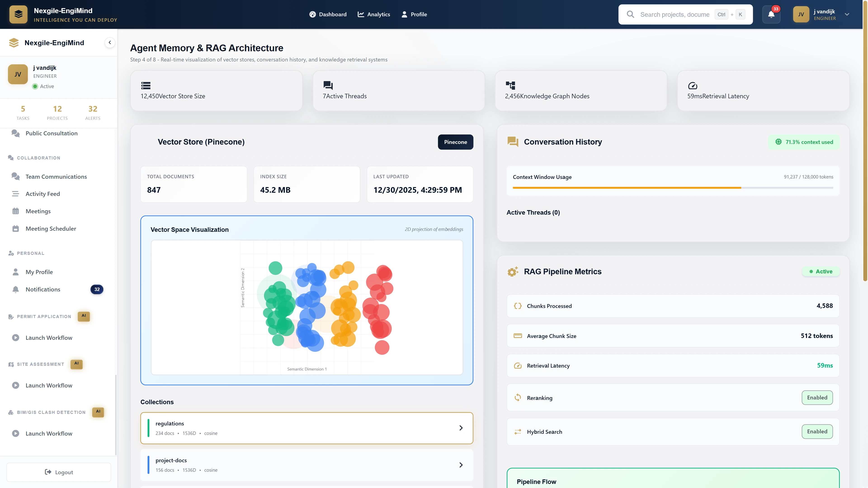Click the Context Window Usage progress bar
868x488 pixels.
tap(672, 188)
